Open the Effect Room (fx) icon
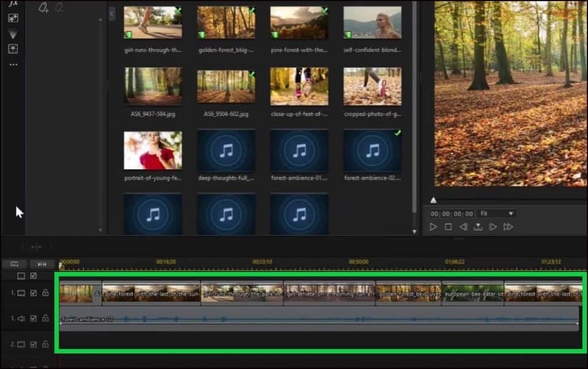Image resolution: width=588 pixels, height=369 pixels. [x=13, y=3]
